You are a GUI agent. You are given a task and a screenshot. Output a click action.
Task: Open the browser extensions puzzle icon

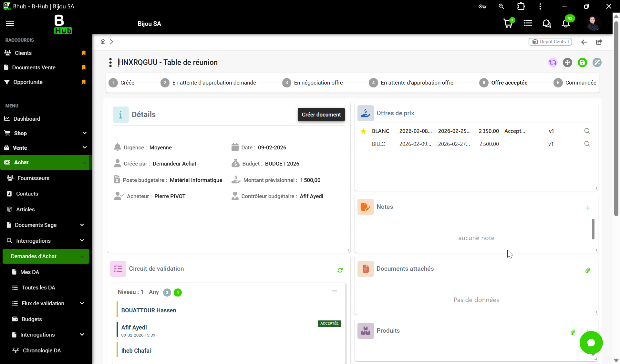point(521,6)
